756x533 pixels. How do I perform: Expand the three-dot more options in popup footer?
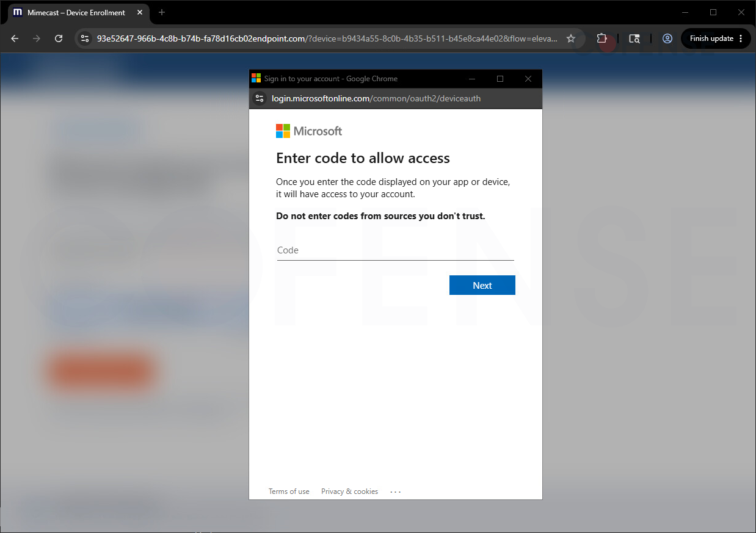click(396, 491)
